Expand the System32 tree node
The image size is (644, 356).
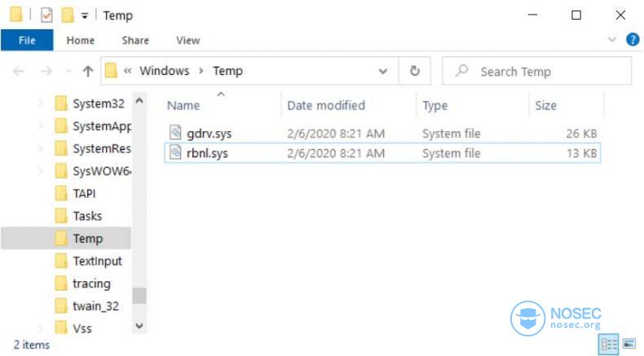click(40, 103)
